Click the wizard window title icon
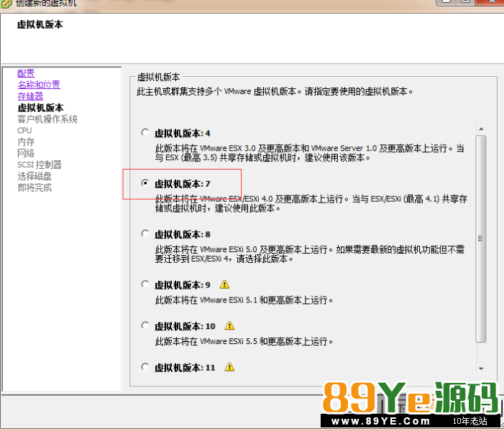Viewport: 504px width, 431px height. (x=6, y=4)
